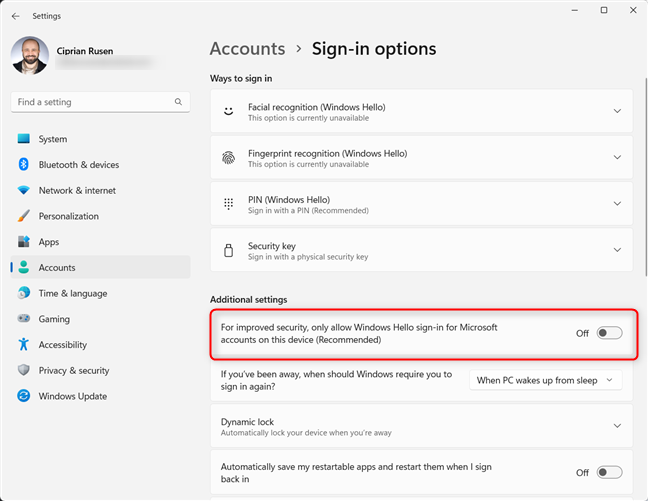Go to Time & language settings
Viewport: 648px width, 501px height.
(73, 293)
